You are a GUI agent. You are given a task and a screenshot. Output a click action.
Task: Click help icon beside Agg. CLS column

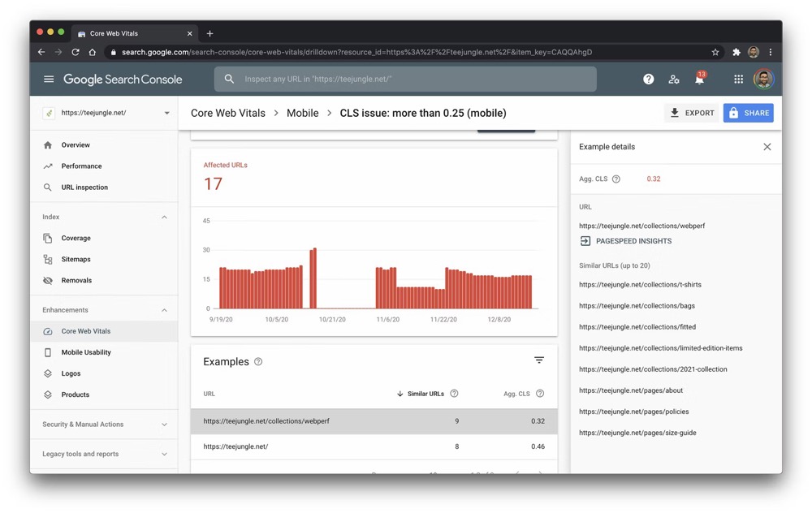point(540,394)
